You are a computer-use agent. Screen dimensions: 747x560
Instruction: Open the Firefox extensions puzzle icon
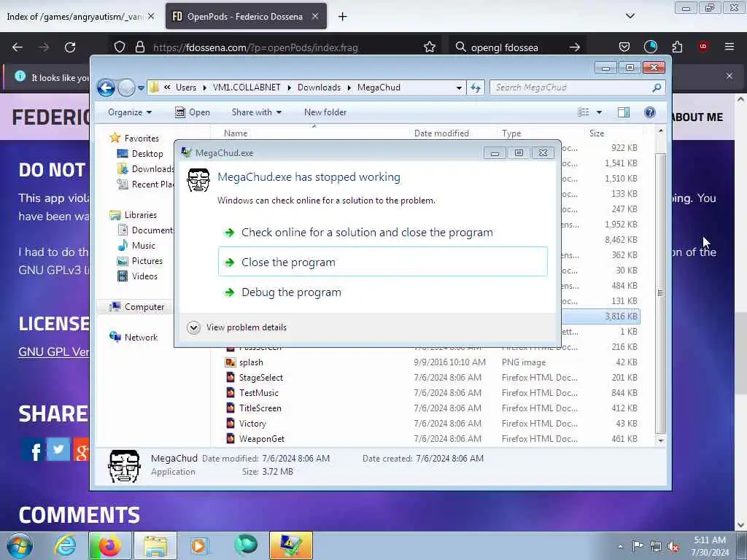click(677, 47)
